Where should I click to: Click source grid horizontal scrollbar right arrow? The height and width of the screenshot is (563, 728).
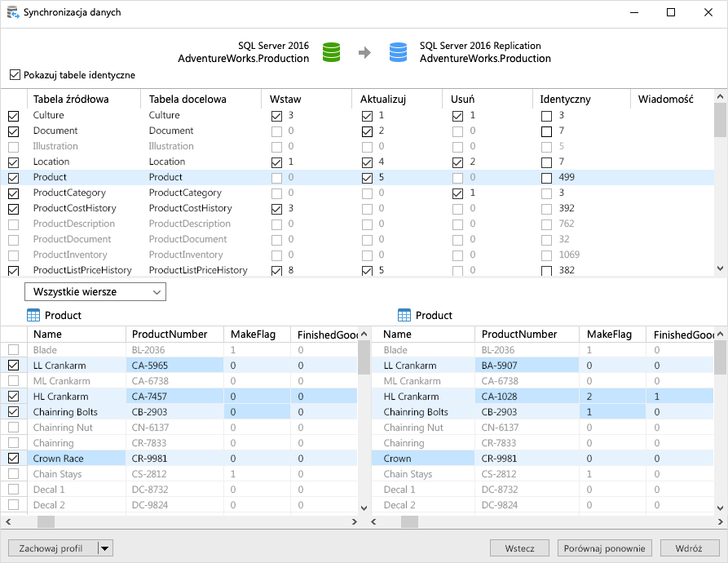[x=355, y=521]
